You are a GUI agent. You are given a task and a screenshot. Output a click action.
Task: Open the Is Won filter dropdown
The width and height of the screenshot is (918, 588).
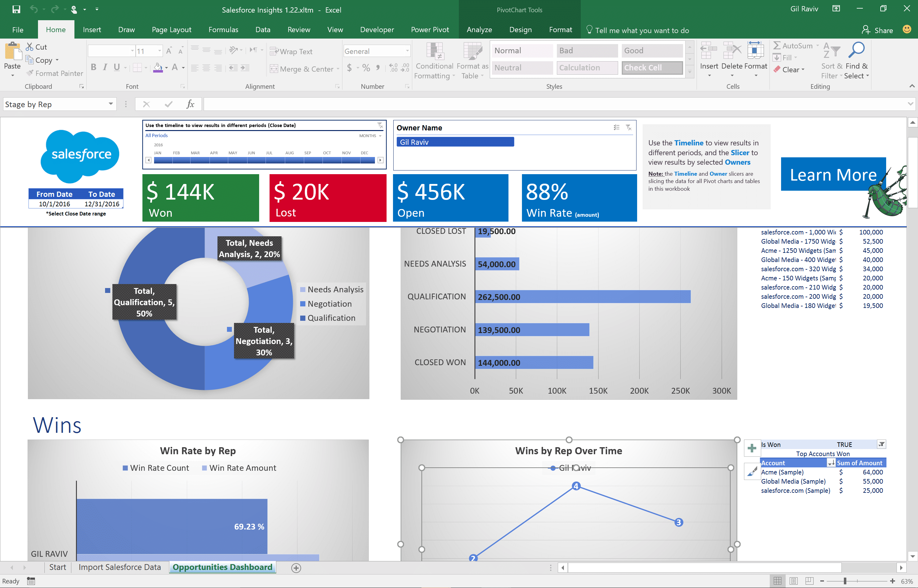(x=881, y=444)
